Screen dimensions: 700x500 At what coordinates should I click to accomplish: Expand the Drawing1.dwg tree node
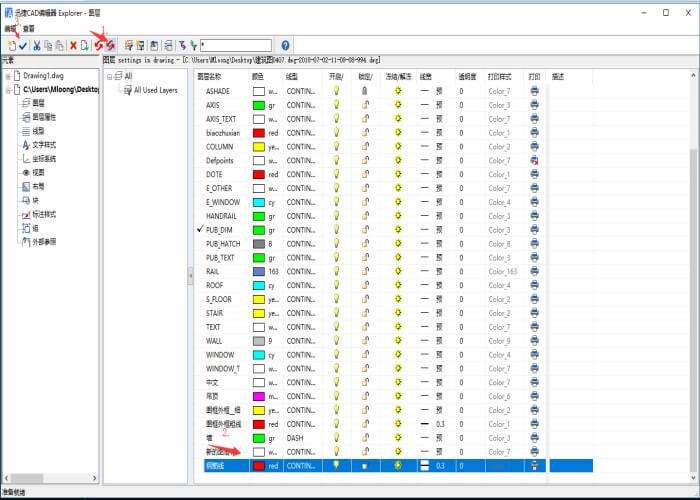click(8, 76)
